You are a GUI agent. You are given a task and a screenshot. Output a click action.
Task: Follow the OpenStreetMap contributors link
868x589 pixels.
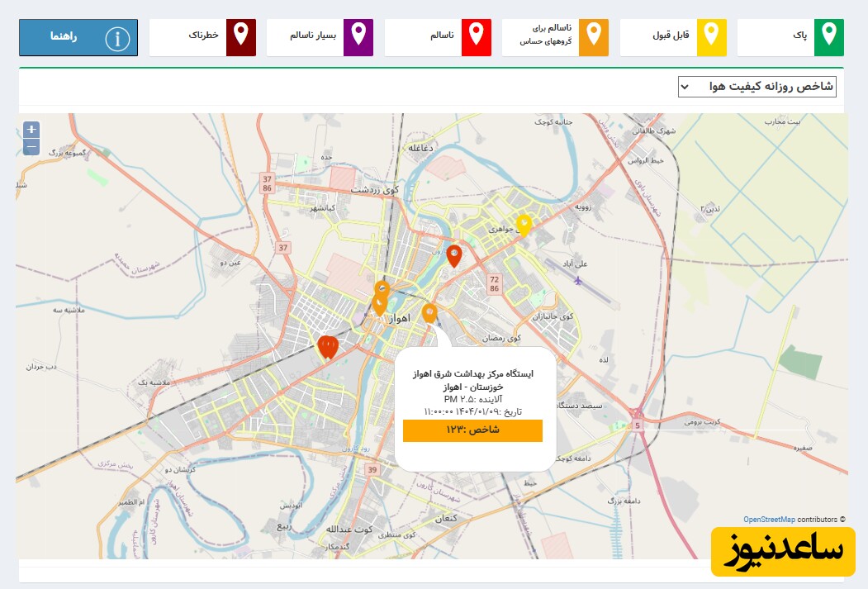(769, 520)
